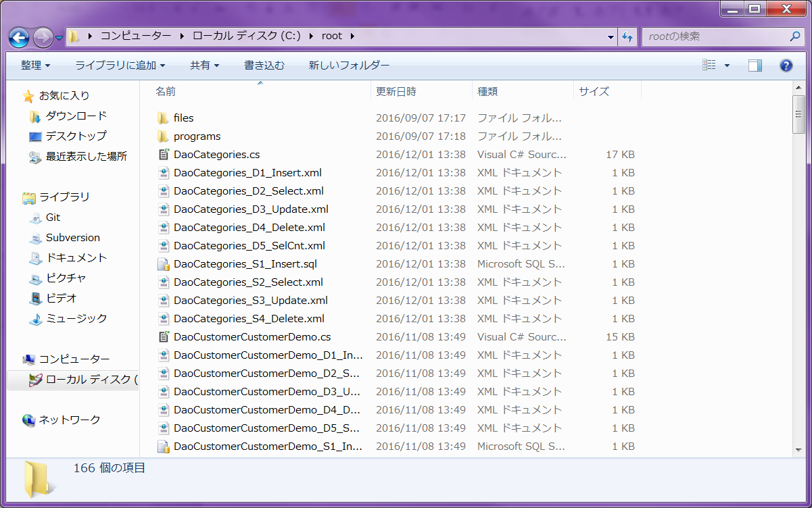Open the 共有 menu
The width and height of the screenshot is (812, 508).
204,66
